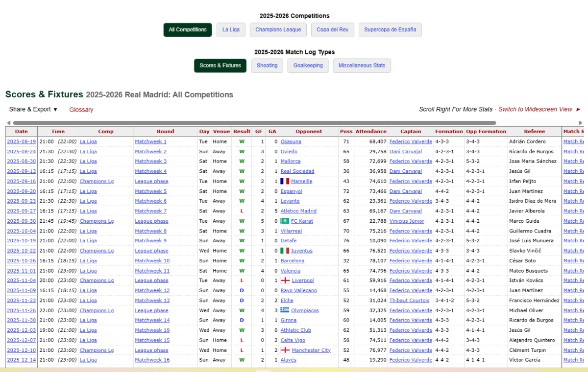
Task: Open the Barcelona opponent link
Action: pos(293,261)
